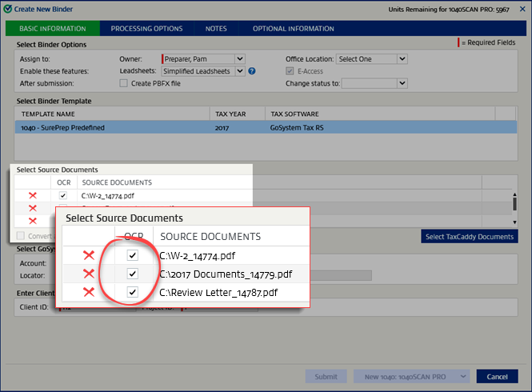Enable the Create PBFX file checkbox
The height and width of the screenshot is (392, 532).
pos(123,83)
